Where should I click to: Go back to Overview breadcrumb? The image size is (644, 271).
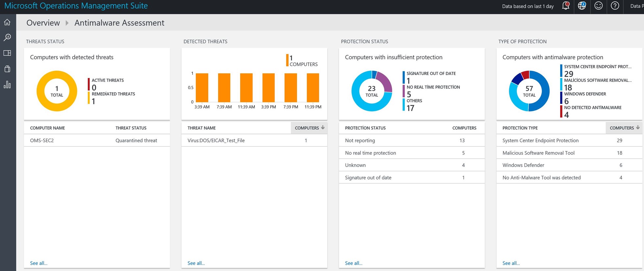coord(43,23)
